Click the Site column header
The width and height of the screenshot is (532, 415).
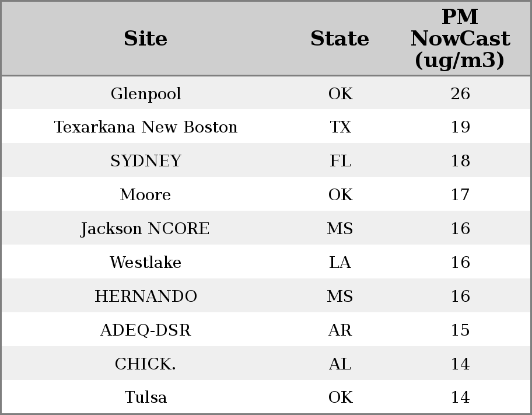[x=146, y=39]
